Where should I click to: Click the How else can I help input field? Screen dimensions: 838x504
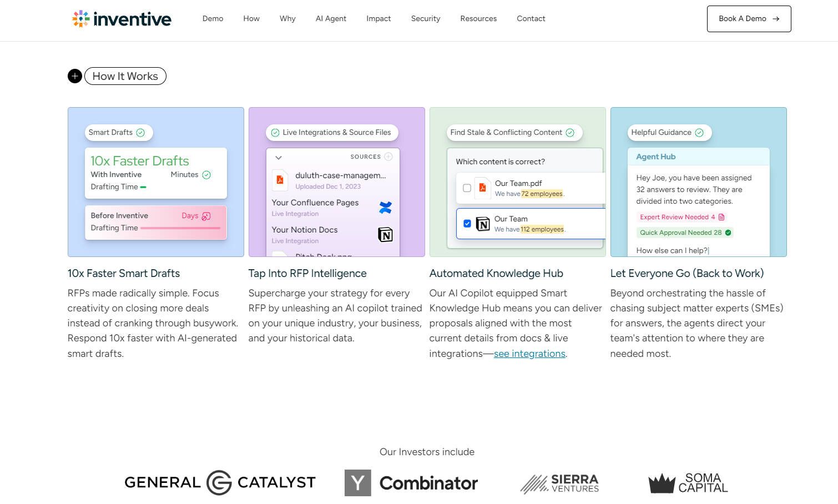coord(673,250)
